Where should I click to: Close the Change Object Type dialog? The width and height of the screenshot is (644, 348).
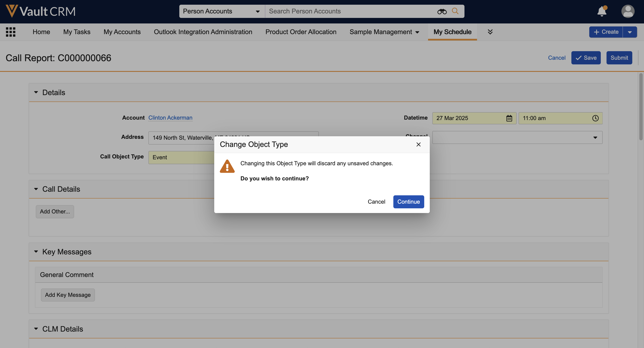[418, 144]
